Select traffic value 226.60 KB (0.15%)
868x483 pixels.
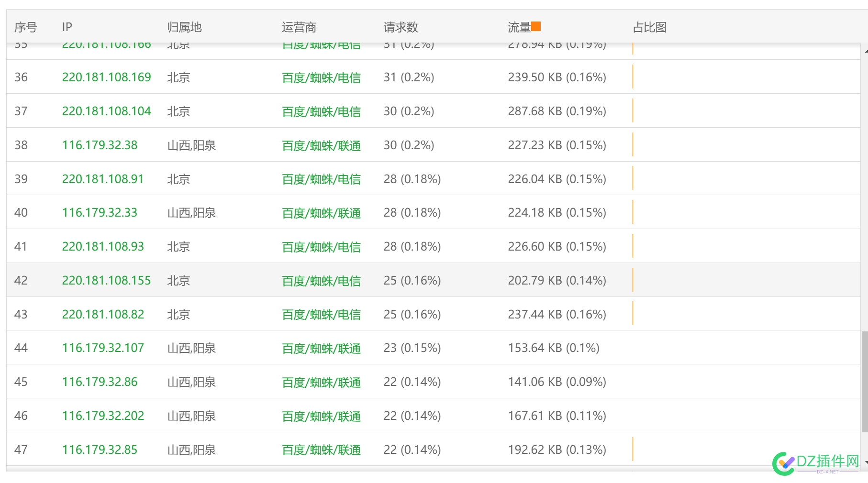point(557,246)
